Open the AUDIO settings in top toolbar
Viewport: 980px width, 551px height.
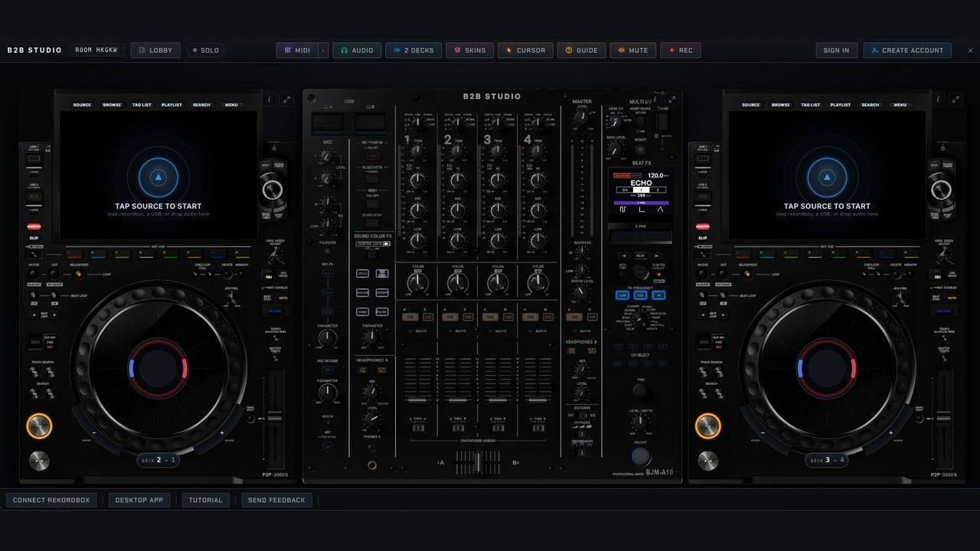pos(357,51)
